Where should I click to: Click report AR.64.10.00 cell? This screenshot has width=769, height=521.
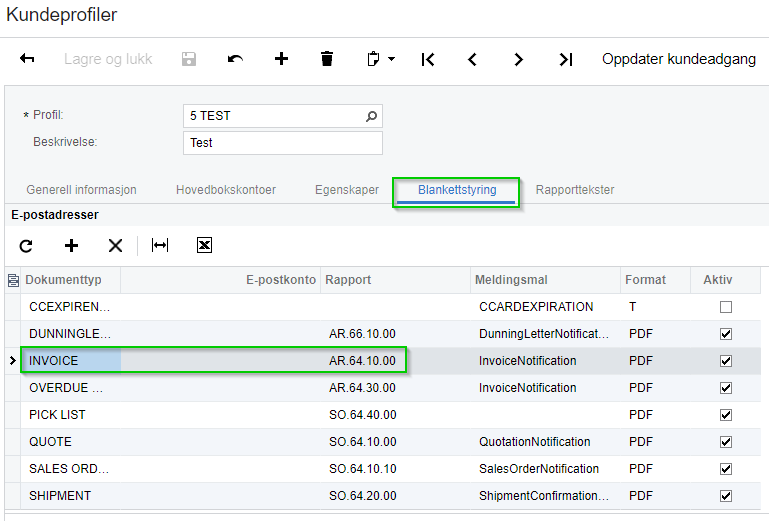(x=395, y=361)
